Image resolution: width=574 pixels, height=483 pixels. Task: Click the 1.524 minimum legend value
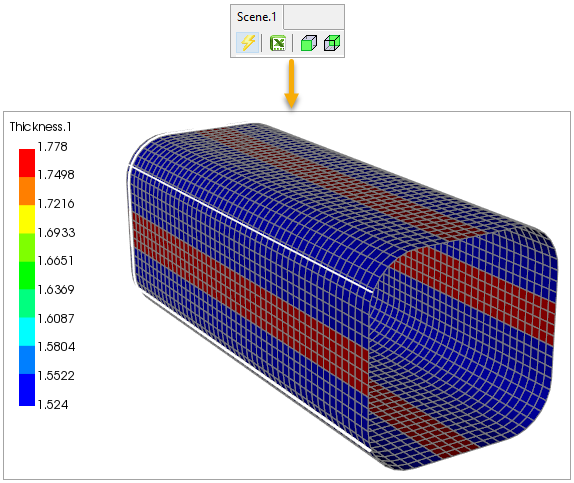point(53,405)
